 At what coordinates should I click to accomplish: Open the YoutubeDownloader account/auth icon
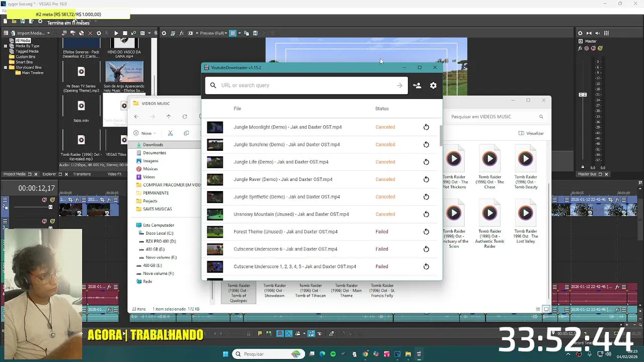[x=417, y=85]
